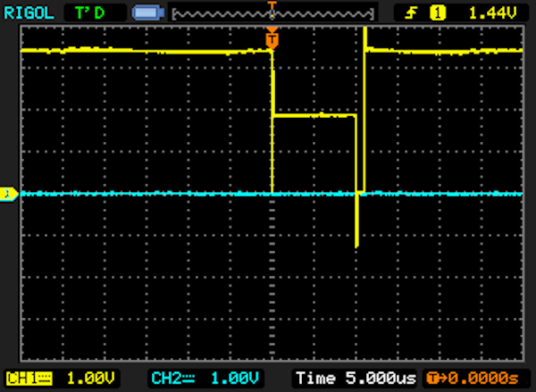Image resolution: width=536 pixels, height=392 pixels.
Task: Click the blue memory storage icon
Action: coord(146,13)
